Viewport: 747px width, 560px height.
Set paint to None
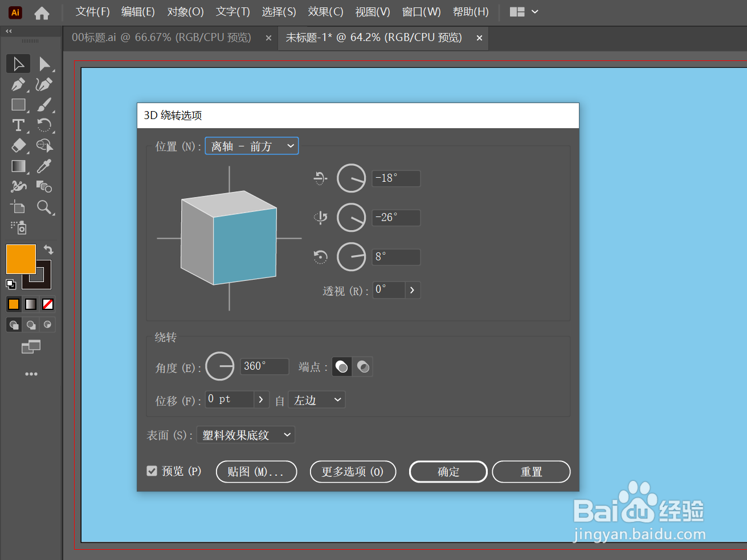[x=48, y=304]
